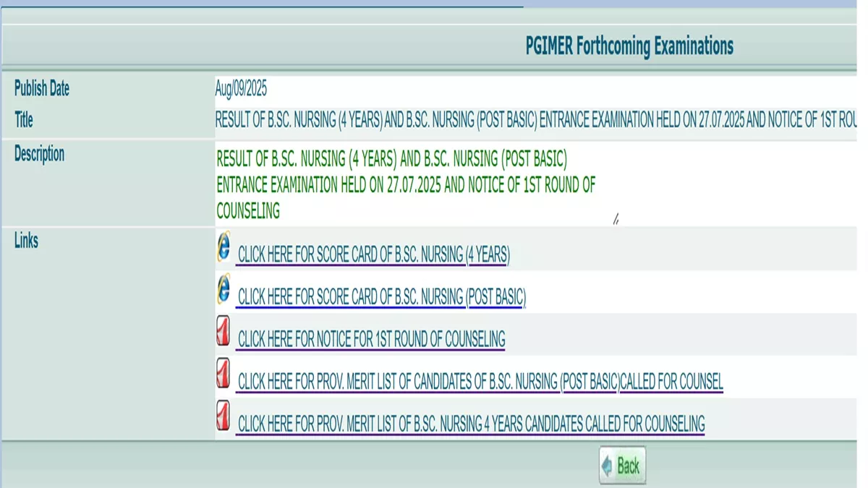
Task: Click the Publish Date label
Action: point(42,89)
